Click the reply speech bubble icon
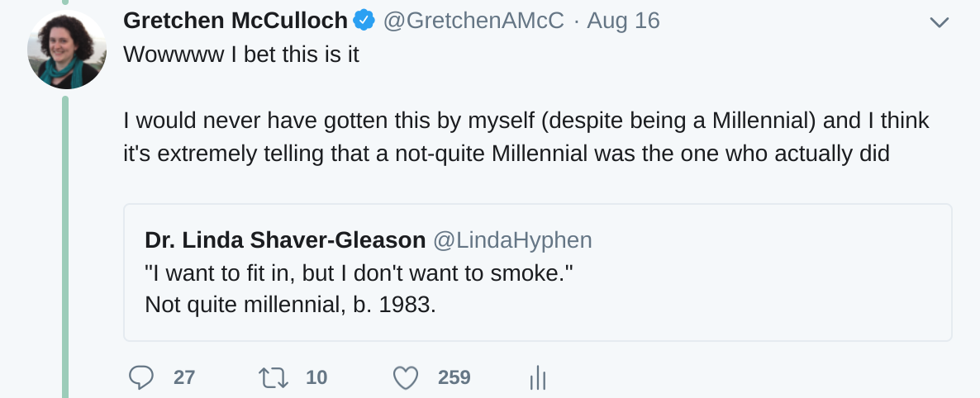Image resolution: width=980 pixels, height=398 pixels. point(141,378)
